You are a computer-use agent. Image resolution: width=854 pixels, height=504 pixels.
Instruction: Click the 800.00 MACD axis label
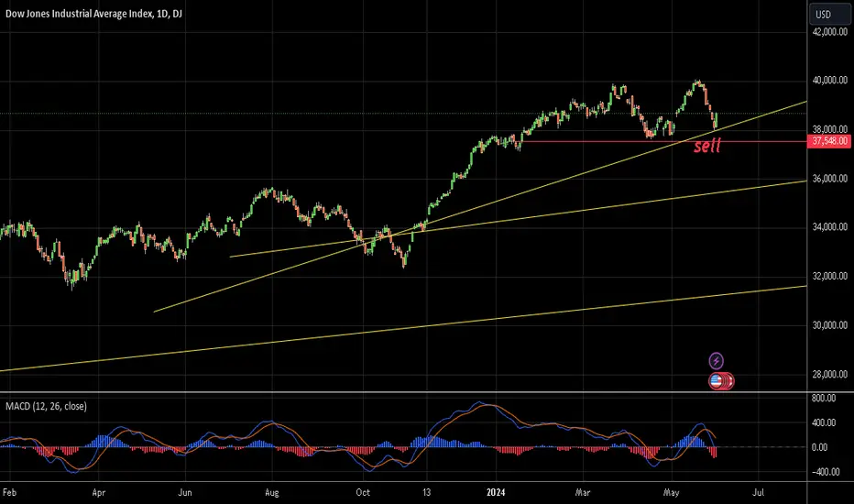(824, 398)
